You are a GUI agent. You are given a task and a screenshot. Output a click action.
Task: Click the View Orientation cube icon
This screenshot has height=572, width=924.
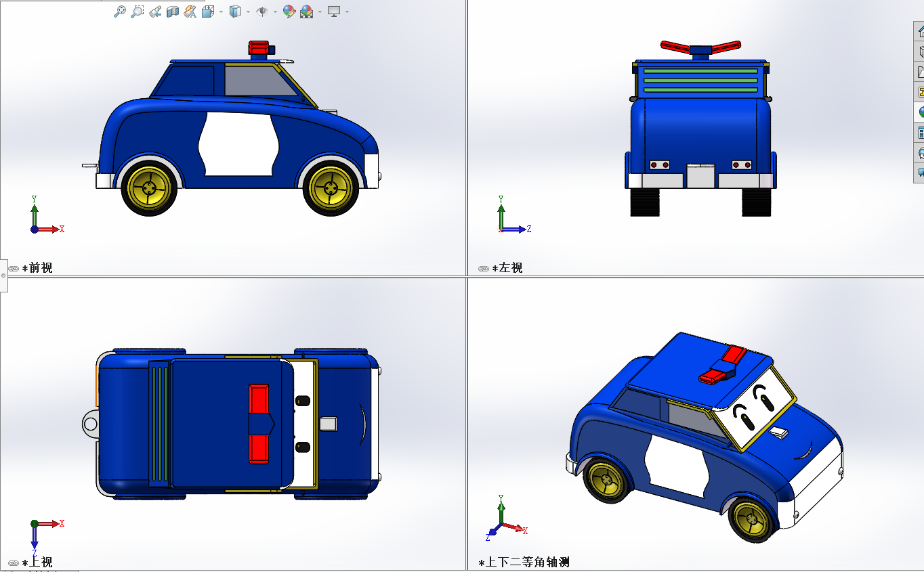tap(208, 12)
